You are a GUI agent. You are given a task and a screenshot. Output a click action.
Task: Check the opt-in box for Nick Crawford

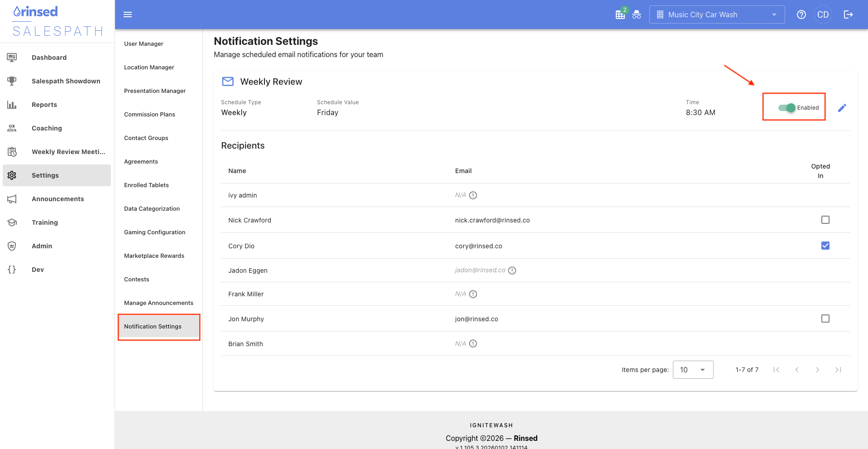click(x=825, y=220)
